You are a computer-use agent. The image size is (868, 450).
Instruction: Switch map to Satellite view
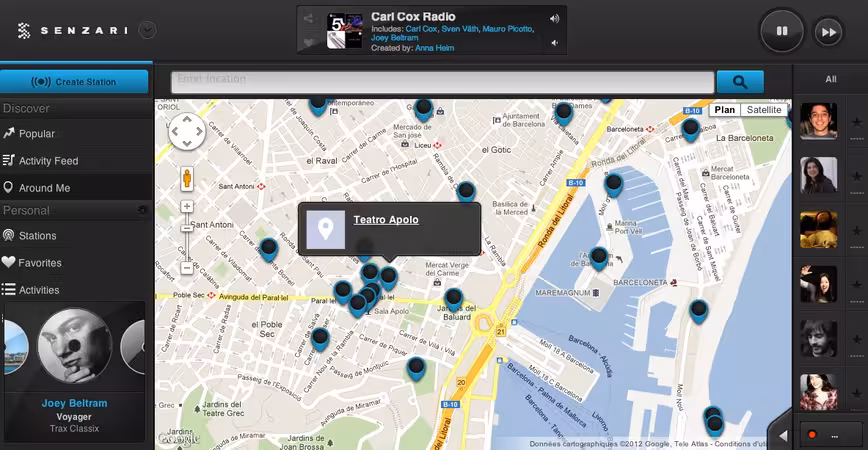[764, 110]
